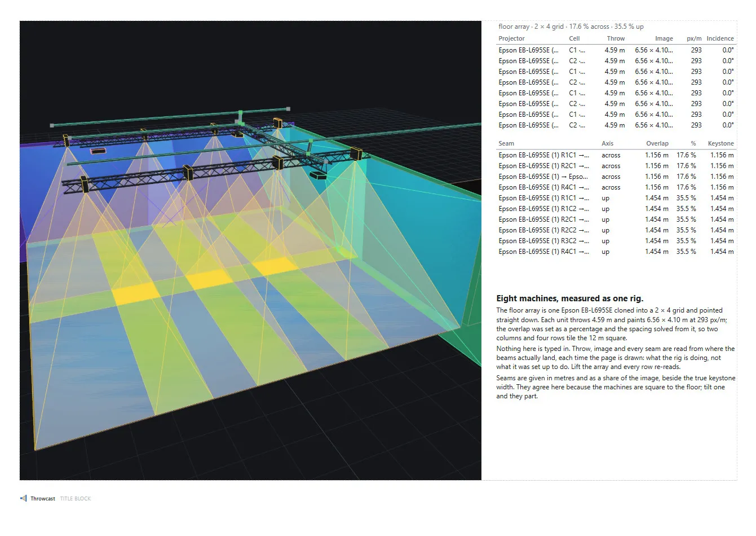Screen dimensions: 756x536
Task: Click the Seam column header
Action: 506,143
